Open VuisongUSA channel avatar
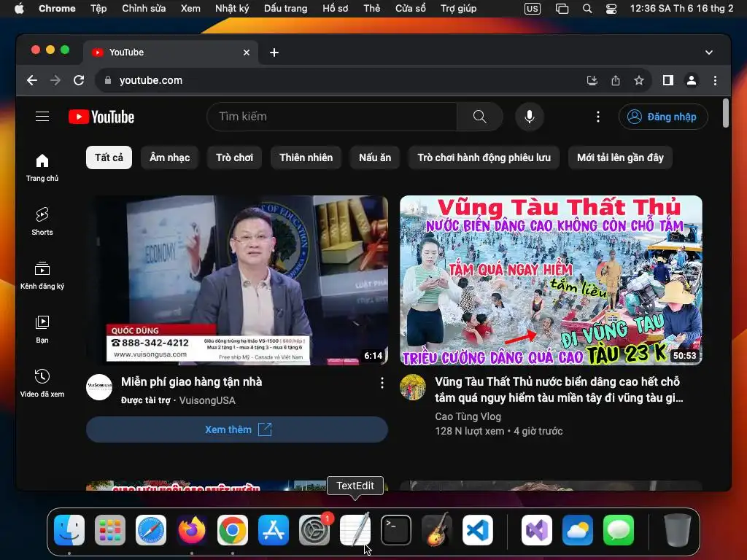Viewport: 747px width, 560px height. (x=99, y=387)
